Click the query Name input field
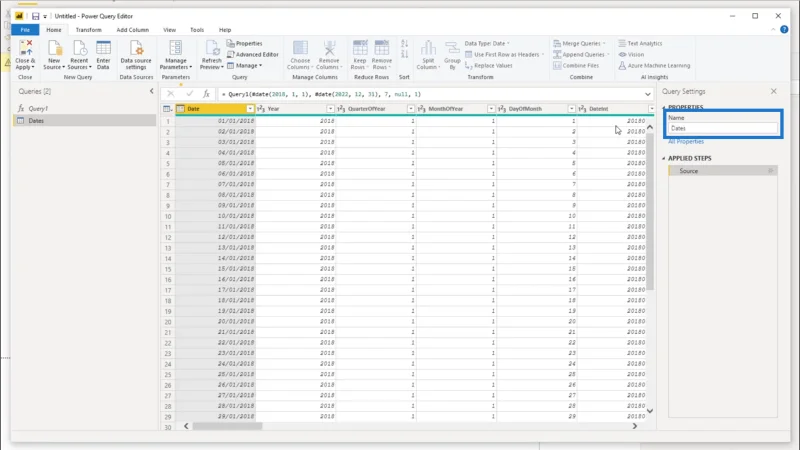Screen dimensions: 800x450 click(723, 129)
